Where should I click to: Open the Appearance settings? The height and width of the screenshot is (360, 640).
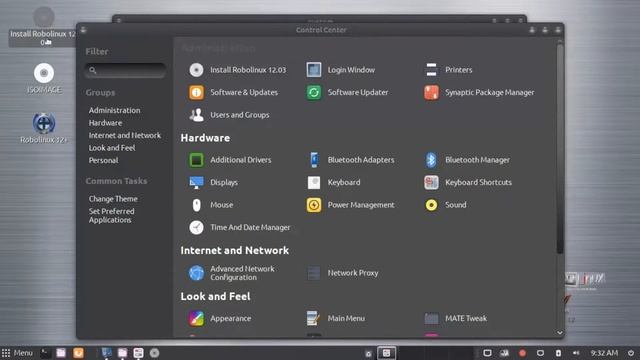click(220, 318)
